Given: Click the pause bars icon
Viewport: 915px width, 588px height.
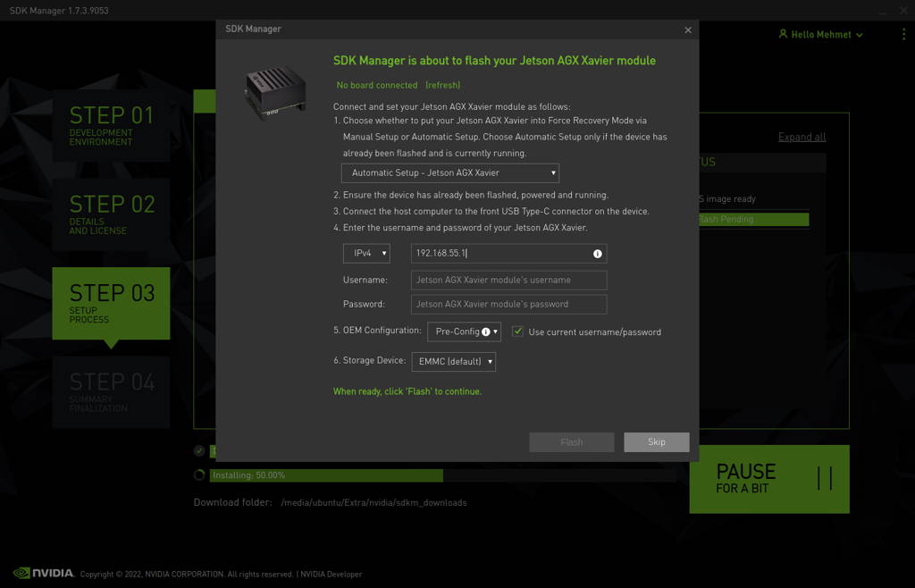Looking at the screenshot, I should click(x=825, y=478).
